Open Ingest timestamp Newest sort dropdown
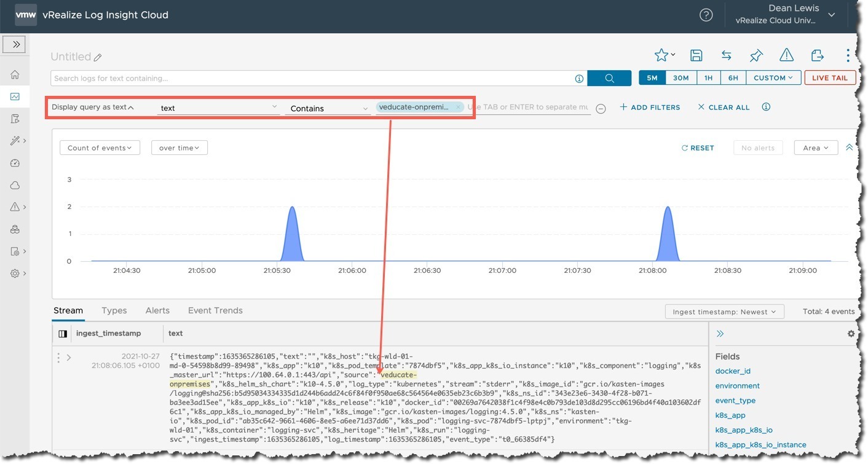 click(725, 312)
